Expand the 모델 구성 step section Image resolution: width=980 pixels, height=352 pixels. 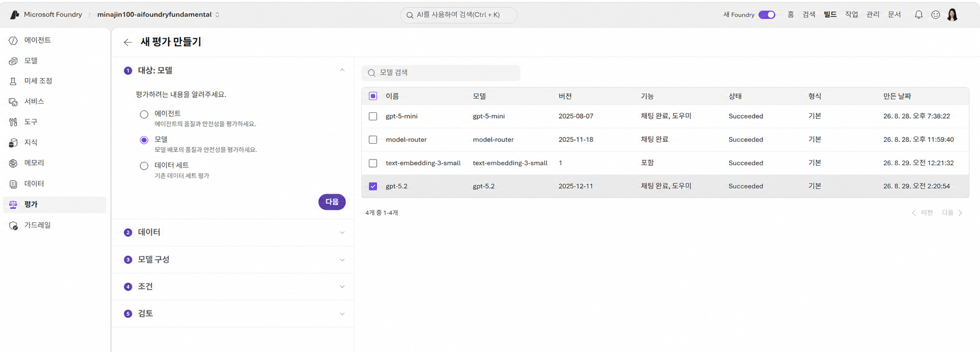[x=232, y=260]
